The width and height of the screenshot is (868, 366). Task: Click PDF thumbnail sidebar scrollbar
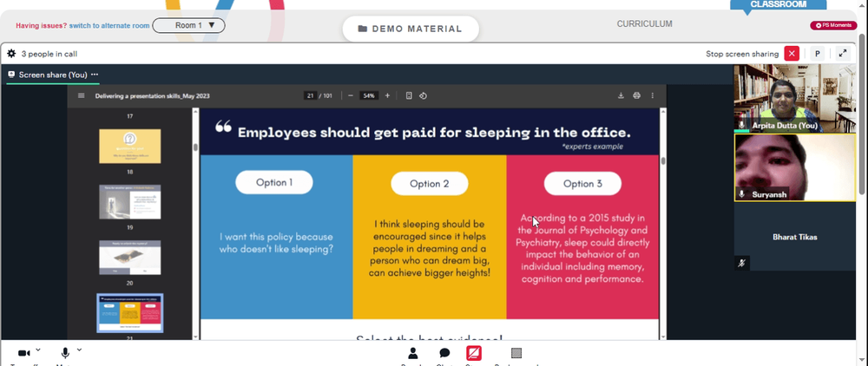click(x=195, y=147)
